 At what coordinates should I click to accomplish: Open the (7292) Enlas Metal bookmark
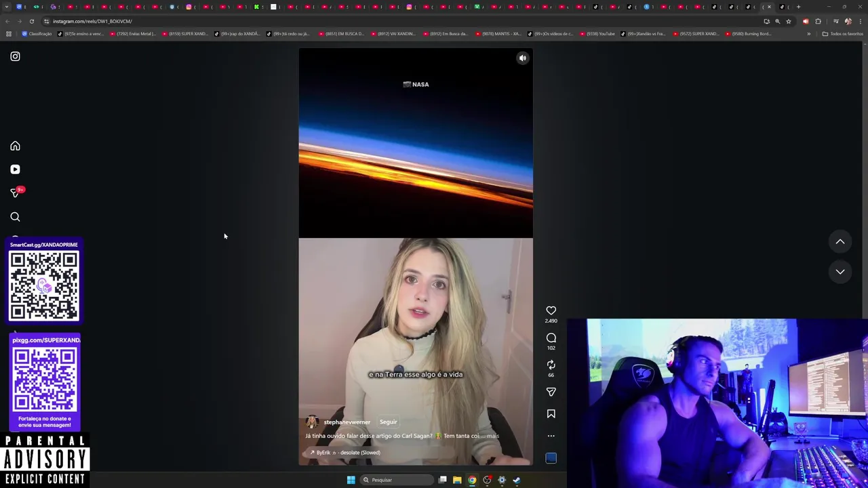pyautogui.click(x=133, y=34)
